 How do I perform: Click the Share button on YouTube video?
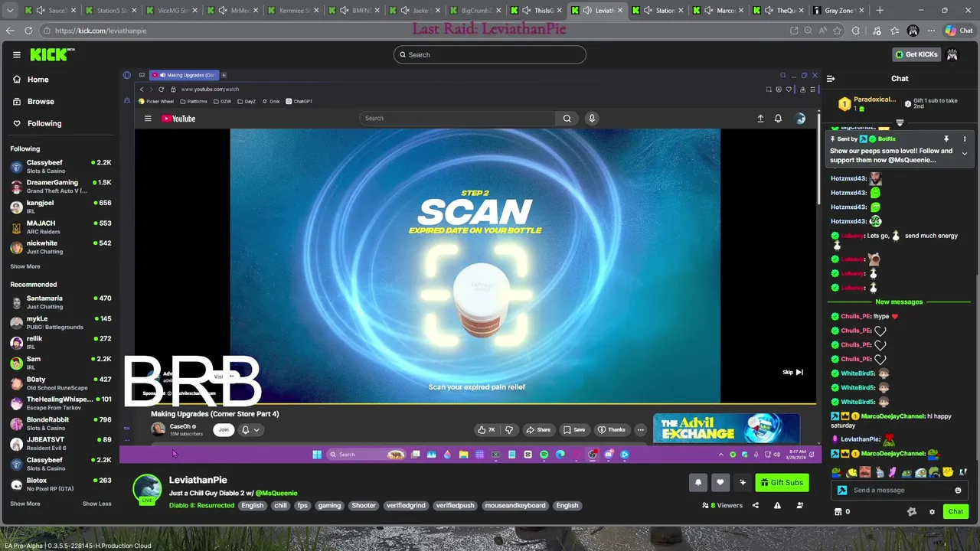(x=537, y=429)
